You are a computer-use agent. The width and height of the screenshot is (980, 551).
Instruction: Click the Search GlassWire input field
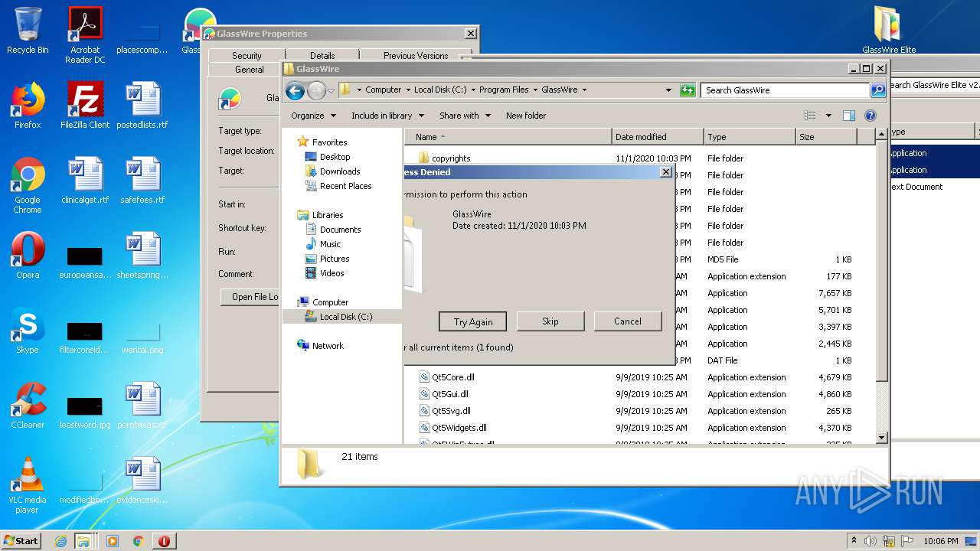coord(786,90)
